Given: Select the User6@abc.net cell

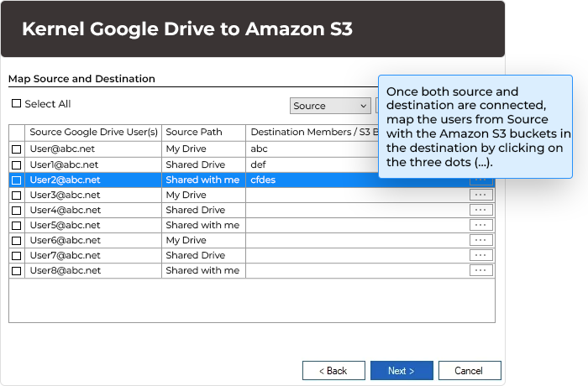Looking at the screenshot, I should [x=93, y=241].
